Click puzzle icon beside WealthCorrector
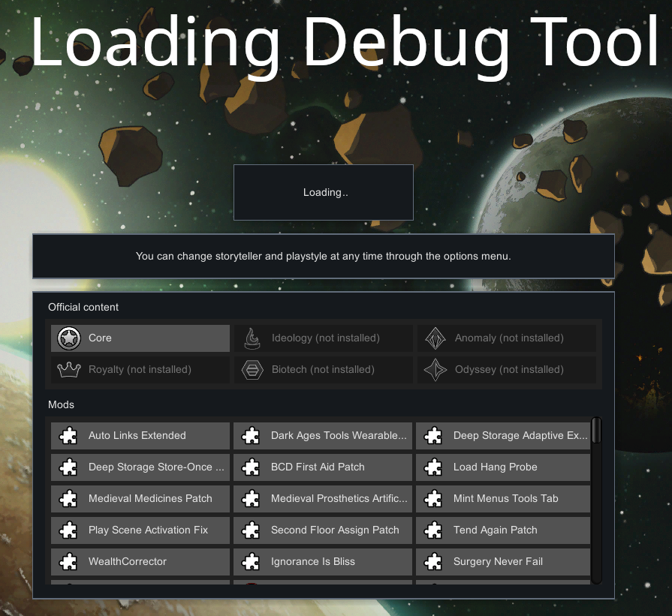This screenshot has height=616, width=672. 68,561
